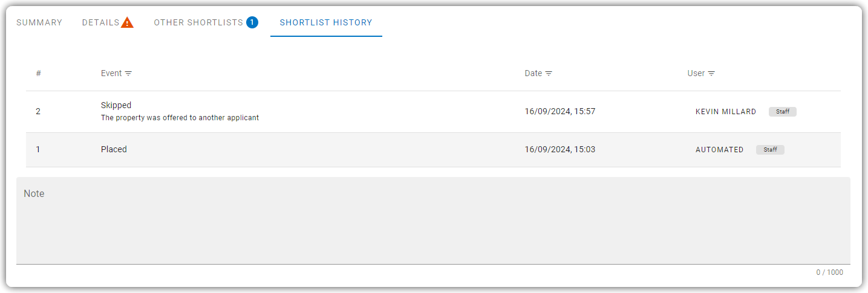868x293 pixels.
Task: Open the Summary tab
Action: (x=39, y=22)
